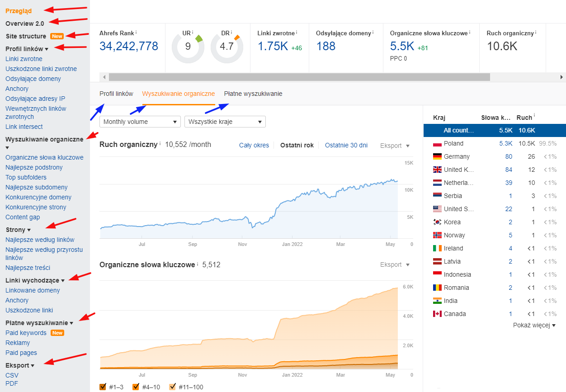Screen dimensions: 566x392
Task: Click the Poland flag icon
Action: pyautogui.click(x=437, y=144)
